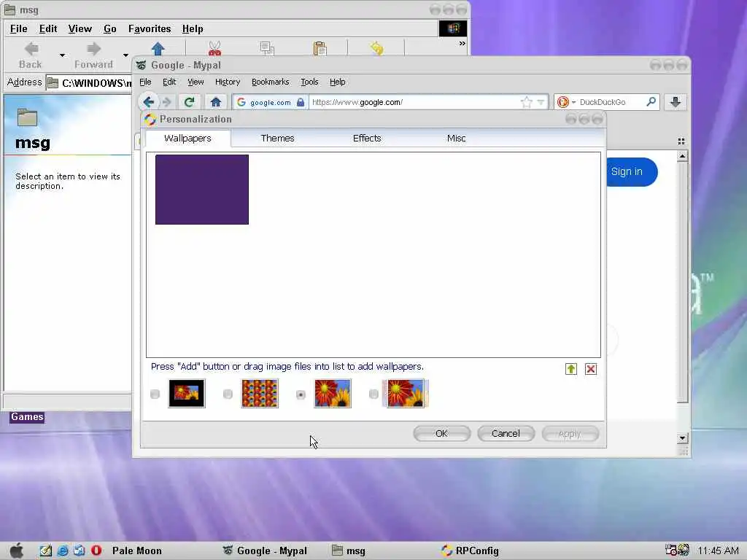
Task: Click the Up folder arrow in msg window
Action: (158, 49)
